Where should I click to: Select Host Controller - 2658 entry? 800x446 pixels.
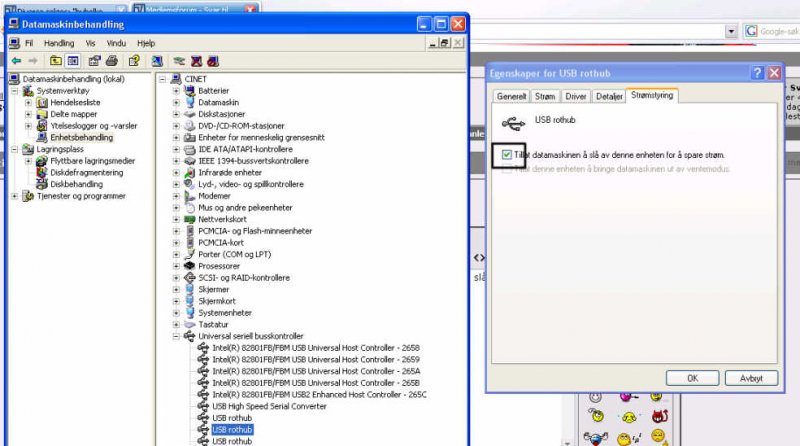[x=316, y=348]
